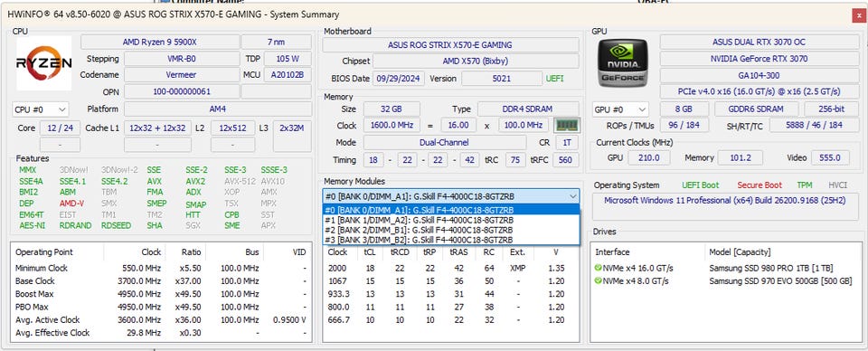The height and width of the screenshot is (351, 868).
Task: Click the ASUS DUAL RTX 3070 OC field
Action: click(x=759, y=43)
